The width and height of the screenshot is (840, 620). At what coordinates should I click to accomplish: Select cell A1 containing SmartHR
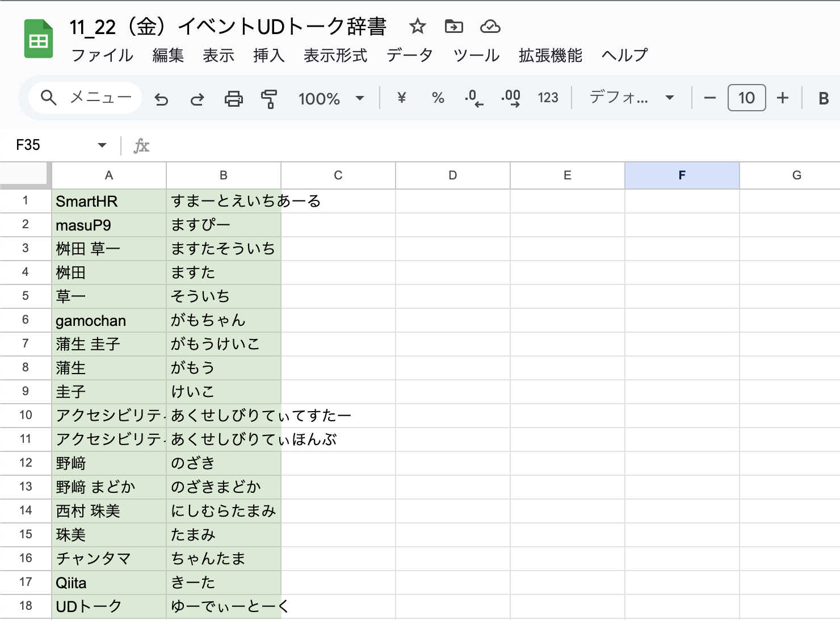point(108,201)
